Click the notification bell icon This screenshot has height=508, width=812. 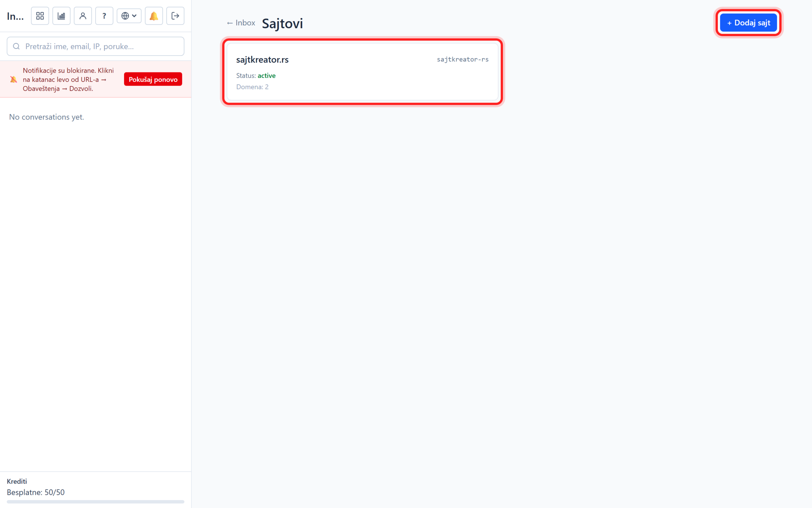(154, 16)
